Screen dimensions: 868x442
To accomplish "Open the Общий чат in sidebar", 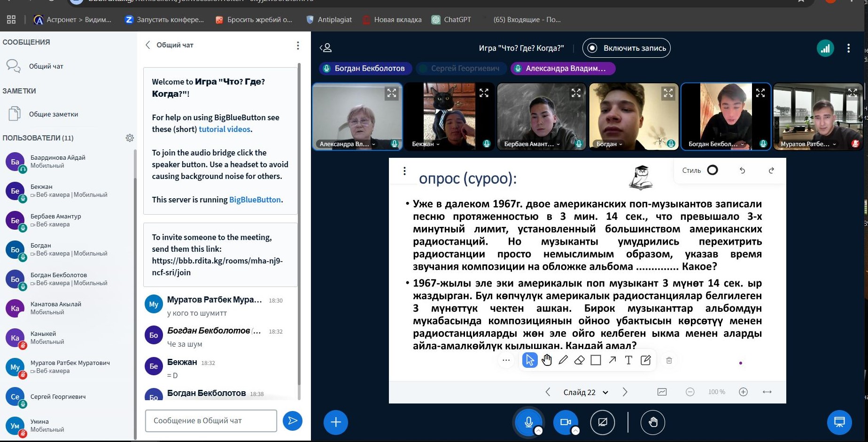I will (46, 66).
